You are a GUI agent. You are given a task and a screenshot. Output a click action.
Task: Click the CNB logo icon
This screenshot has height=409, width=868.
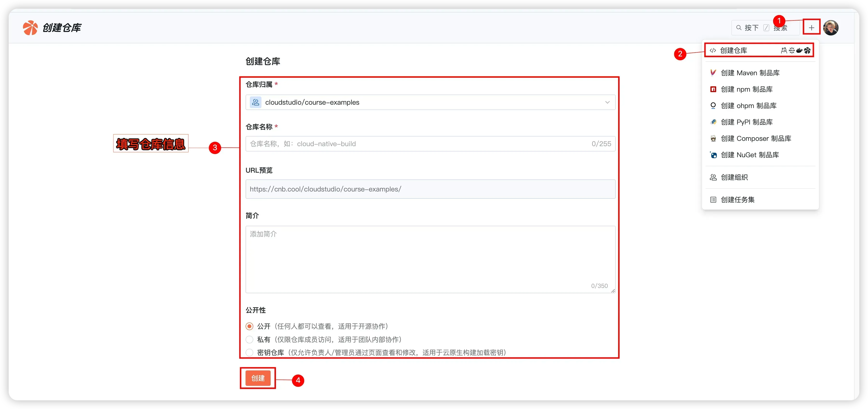(x=30, y=28)
